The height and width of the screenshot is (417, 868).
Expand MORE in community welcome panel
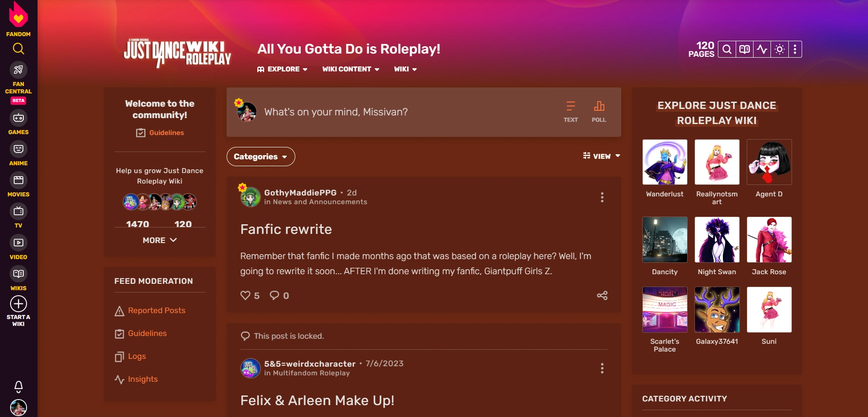(x=160, y=240)
